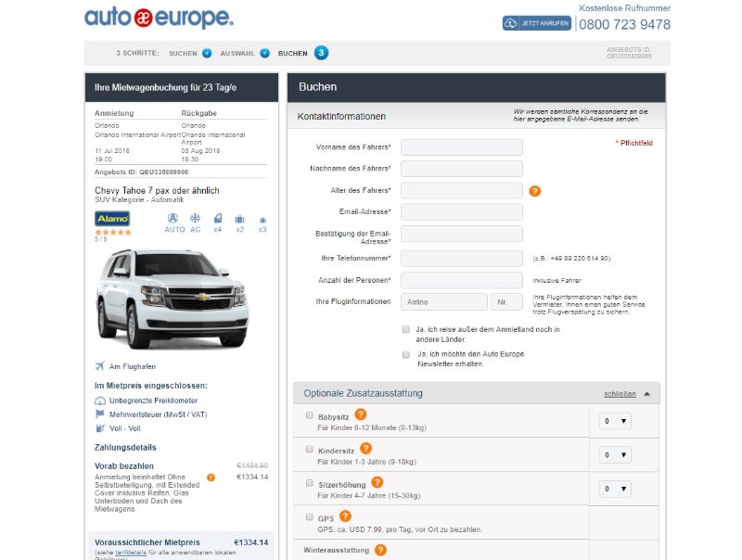Viewport: 742px width, 560px height.
Task: Click the Alamo supplier logo
Action: (112, 218)
